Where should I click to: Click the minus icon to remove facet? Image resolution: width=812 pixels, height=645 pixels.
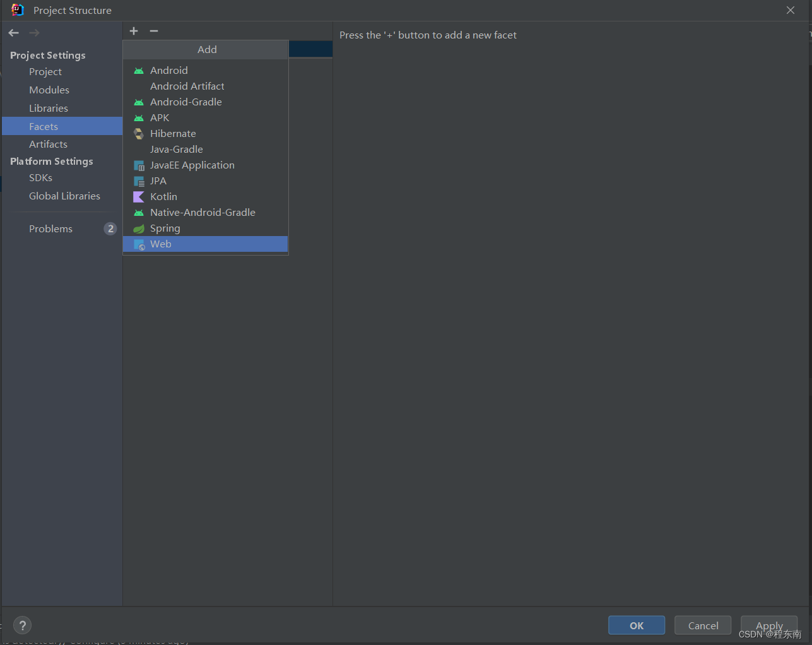pyautogui.click(x=154, y=31)
